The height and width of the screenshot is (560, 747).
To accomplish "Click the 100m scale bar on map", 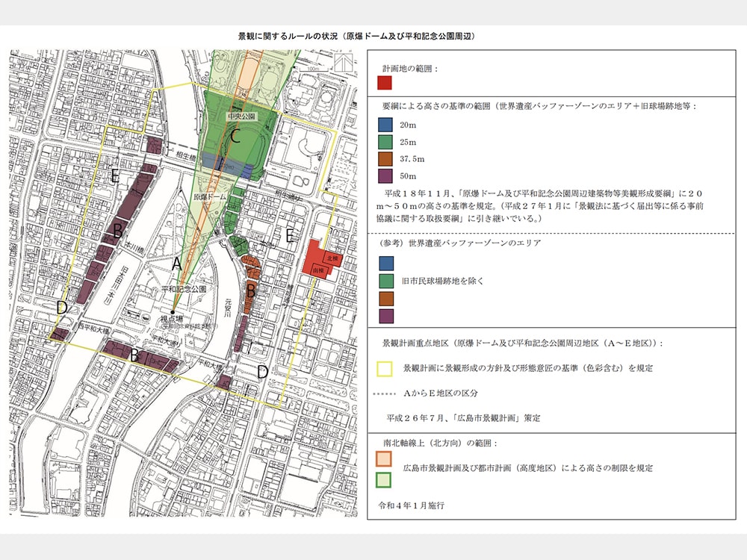I will tap(312, 71).
